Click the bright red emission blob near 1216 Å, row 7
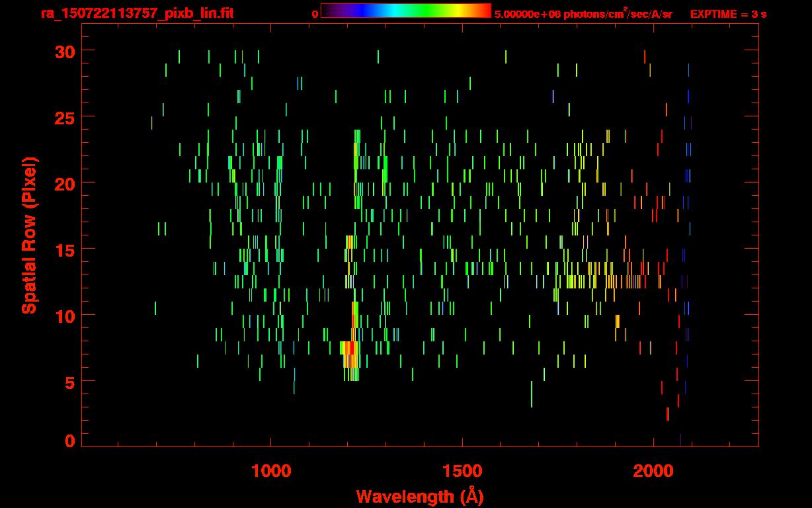This screenshot has width=812, height=508. click(x=350, y=355)
